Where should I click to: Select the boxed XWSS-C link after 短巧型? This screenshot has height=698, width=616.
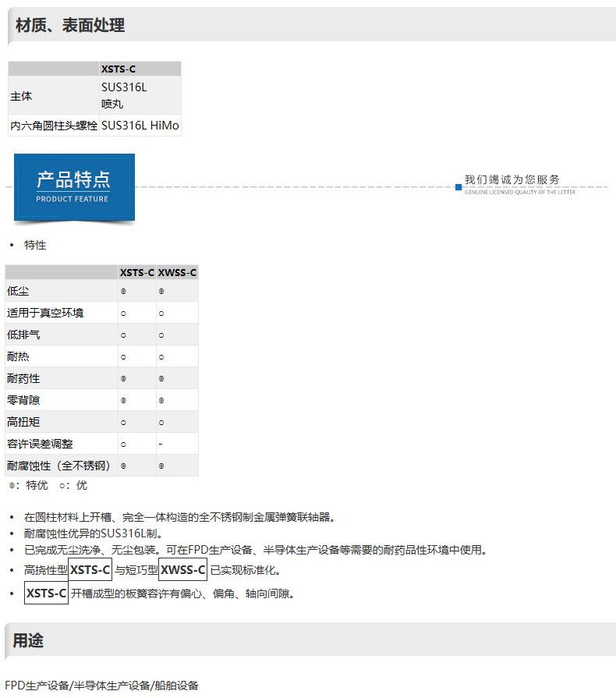(183, 570)
